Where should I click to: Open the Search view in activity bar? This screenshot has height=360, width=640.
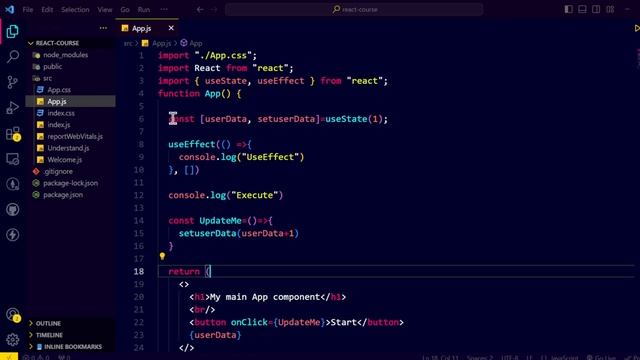pyautogui.click(x=12, y=56)
